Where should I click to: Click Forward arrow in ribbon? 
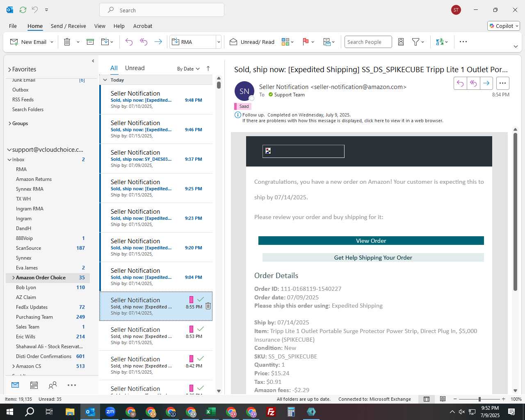[158, 42]
